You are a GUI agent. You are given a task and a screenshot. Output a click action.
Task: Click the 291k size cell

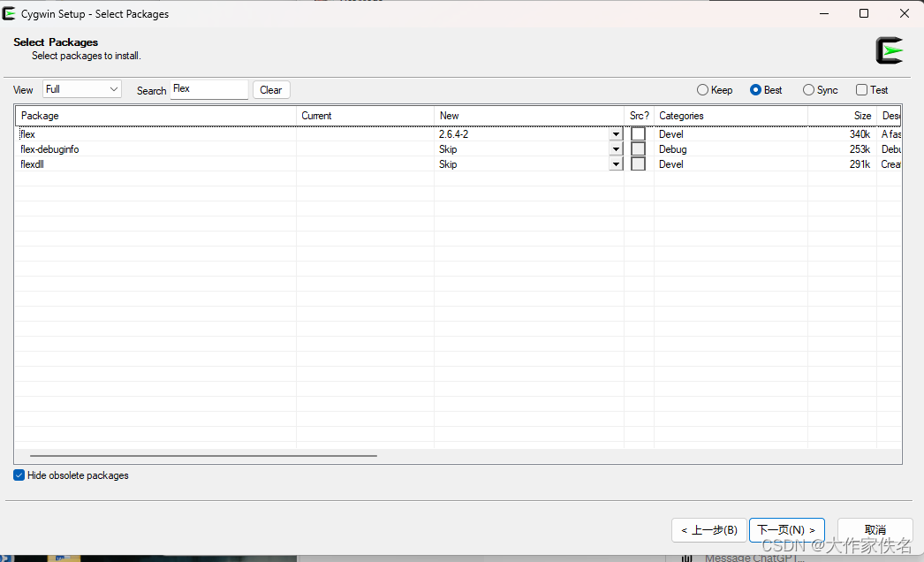[860, 164]
